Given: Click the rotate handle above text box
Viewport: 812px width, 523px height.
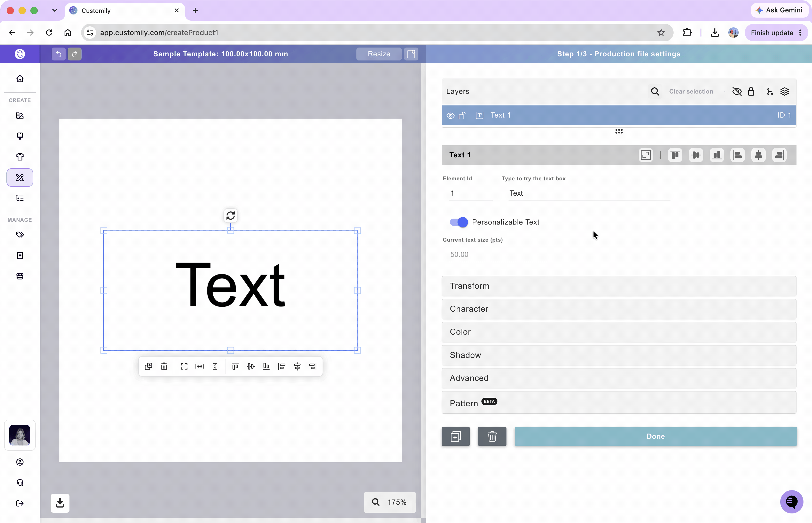Looking at the screenshot, I should pos(230,216).
